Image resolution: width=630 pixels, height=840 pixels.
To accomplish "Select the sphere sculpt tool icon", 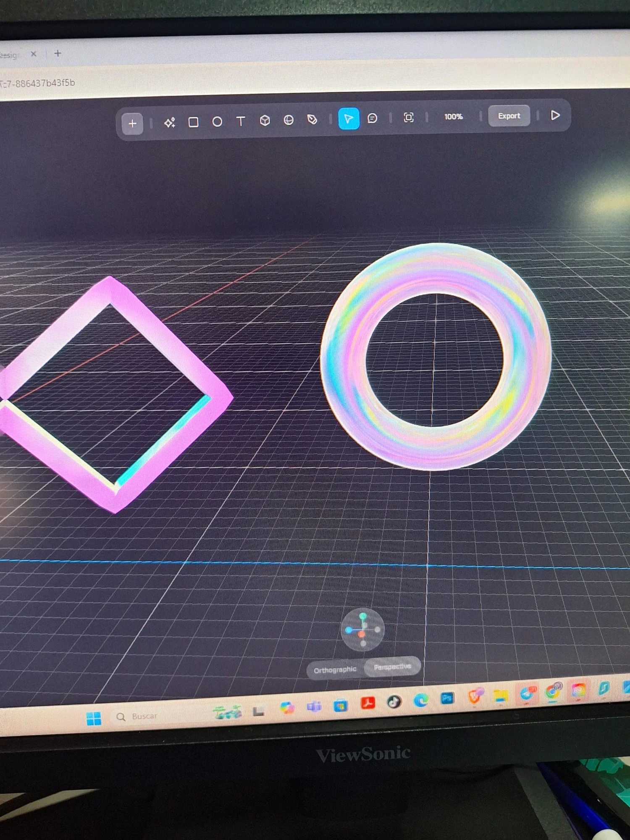I will [289, 120].
